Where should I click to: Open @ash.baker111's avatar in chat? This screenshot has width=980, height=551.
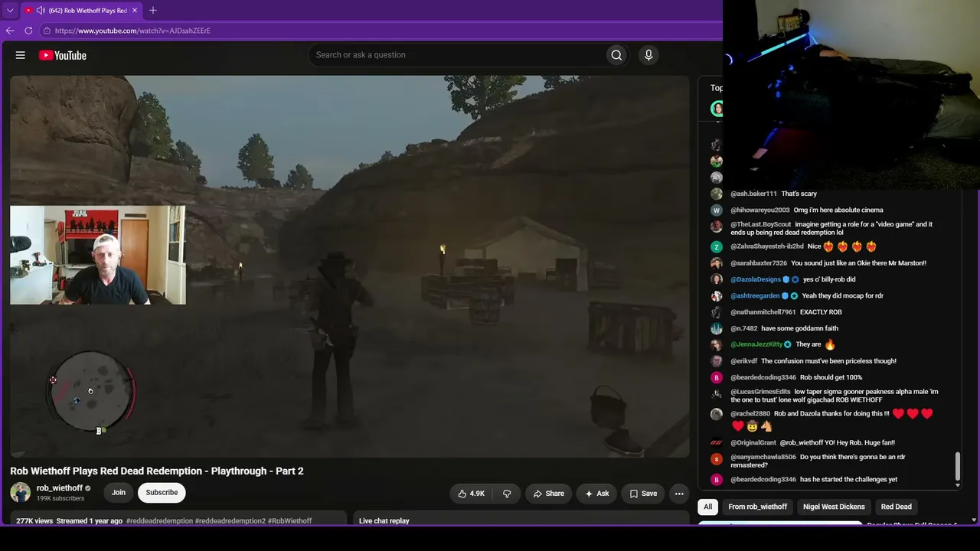click(717, 194)
